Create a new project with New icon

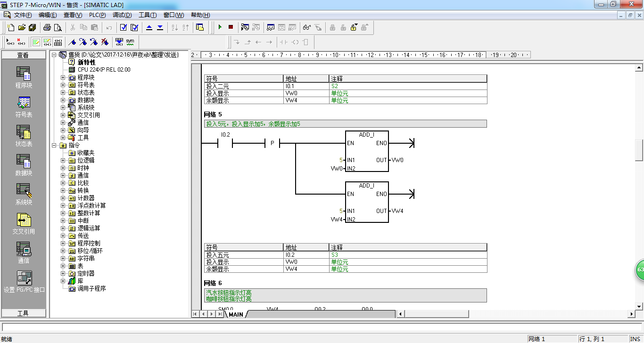[x=10, y=27]
